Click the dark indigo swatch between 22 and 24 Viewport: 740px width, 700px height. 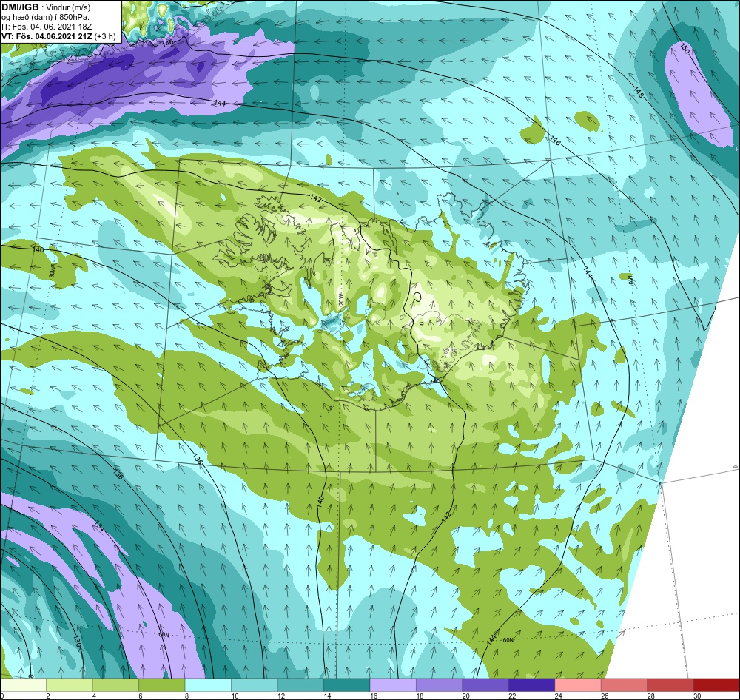point(533,685)
